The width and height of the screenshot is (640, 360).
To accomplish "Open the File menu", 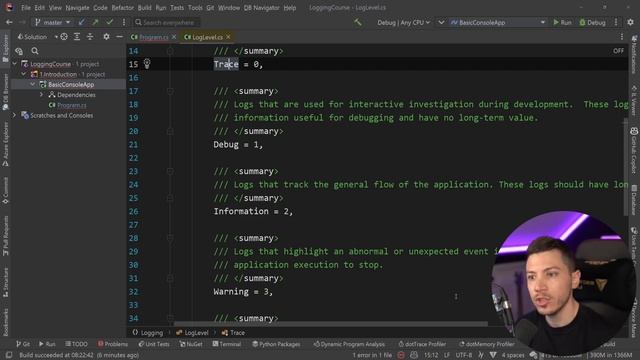I will [x=26, y=8].
